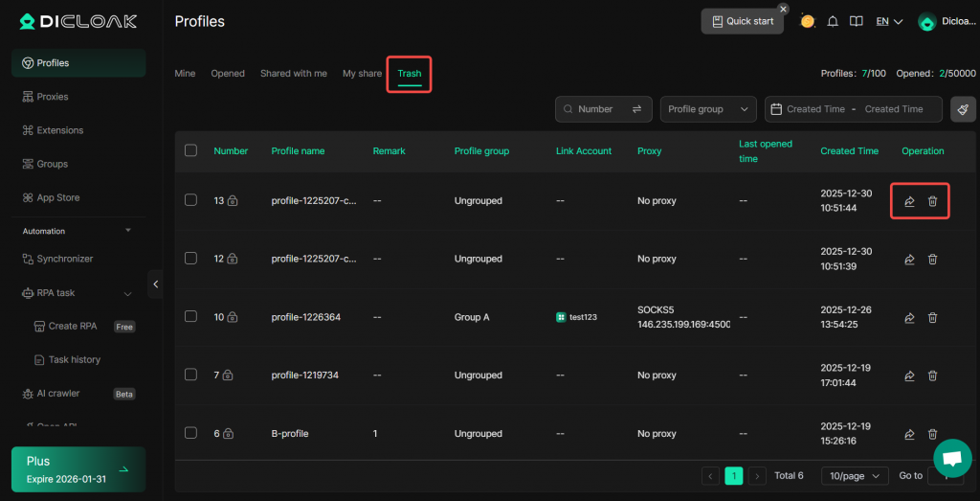Viewport: 980px width, 501px height.
Task: Open Proxies in the left sidebar
Action: click(52, 97)
